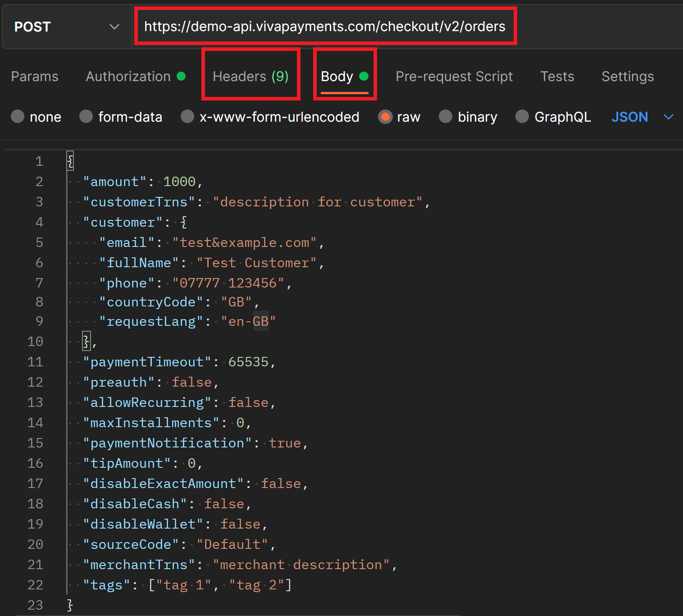683x616 pixels.
Task: Click the "allowRecurring" key
Action: 147,402
